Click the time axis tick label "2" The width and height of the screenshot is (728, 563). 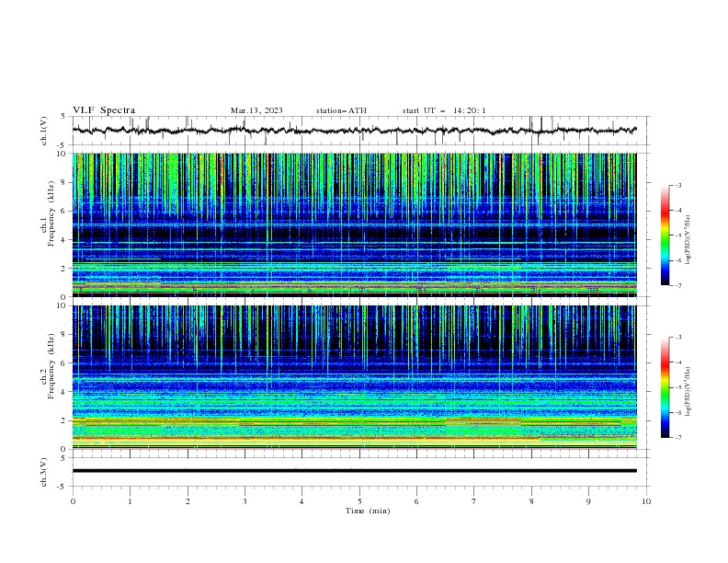click(x=188, y=501)
